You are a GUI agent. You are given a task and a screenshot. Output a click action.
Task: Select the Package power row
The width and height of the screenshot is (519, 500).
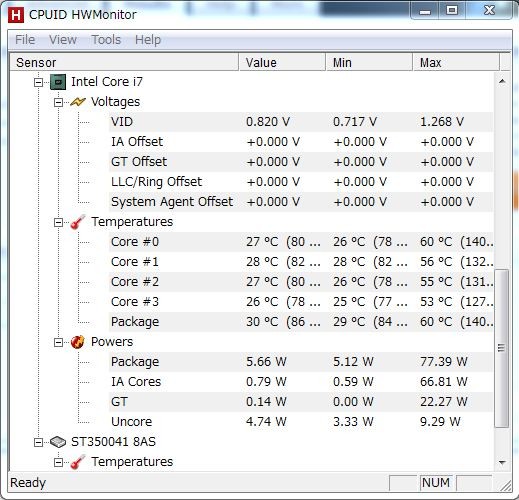point(301,362)
